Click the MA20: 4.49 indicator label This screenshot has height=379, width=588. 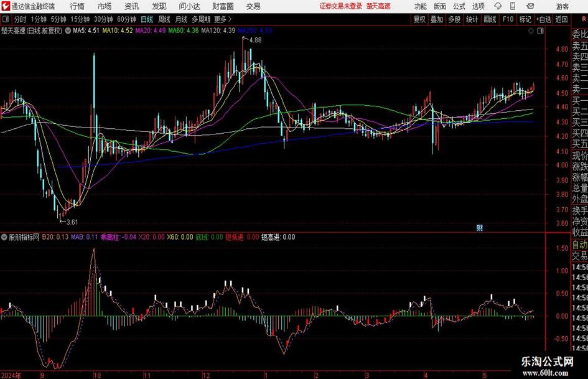tap(151, 30)
